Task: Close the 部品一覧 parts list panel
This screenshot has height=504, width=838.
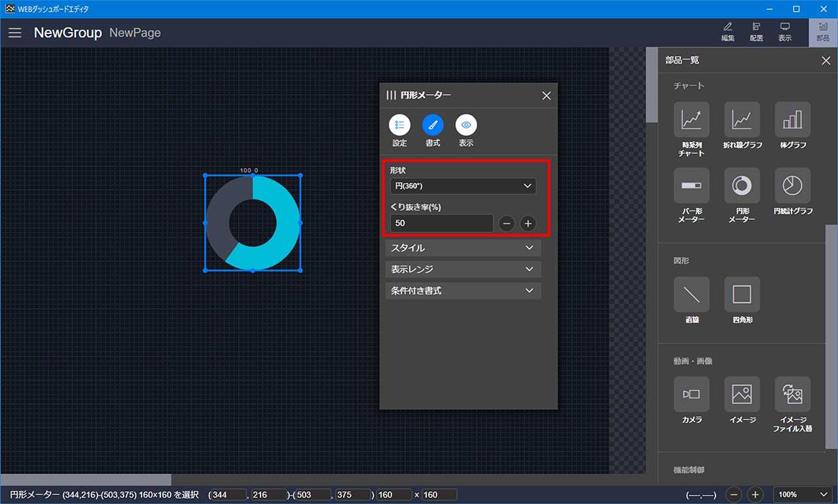Action: [x=826, y=61]
